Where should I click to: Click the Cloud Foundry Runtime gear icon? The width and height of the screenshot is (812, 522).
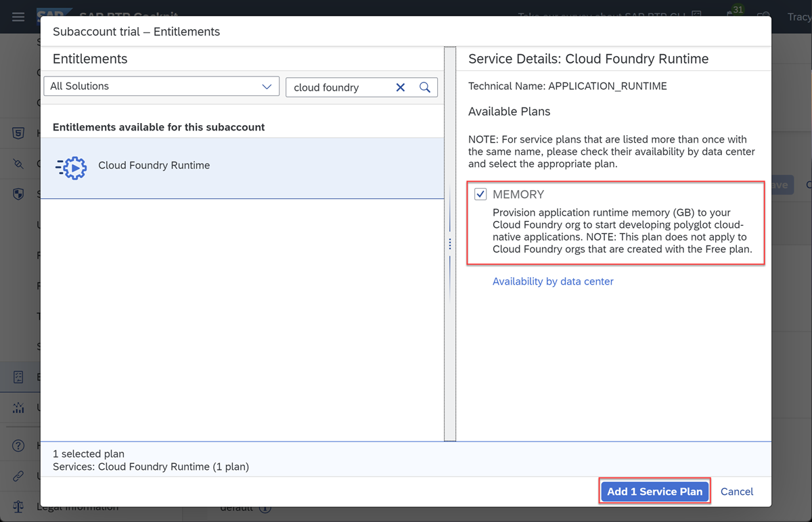(71, 168)
